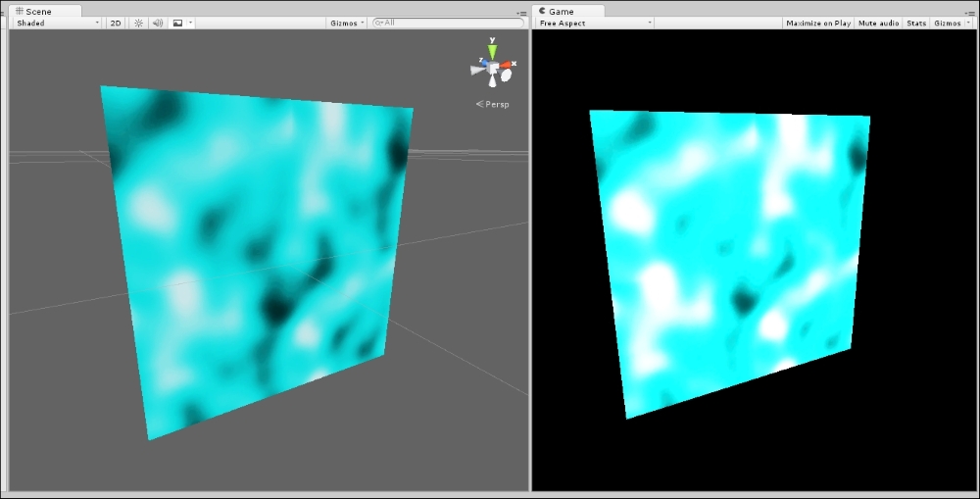Open the Shaded draw mode dropdown

tap(57, 23)
